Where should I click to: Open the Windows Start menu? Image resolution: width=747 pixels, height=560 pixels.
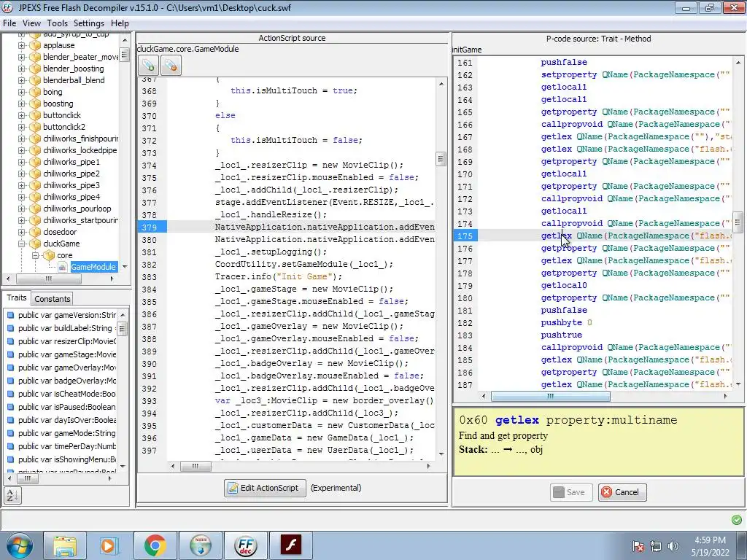[18, 545]
